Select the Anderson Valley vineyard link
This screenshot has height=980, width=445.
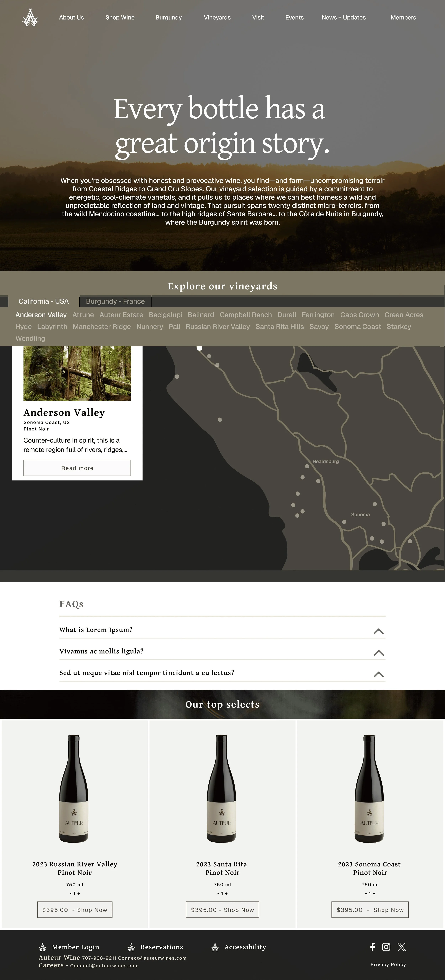(41, 315)
